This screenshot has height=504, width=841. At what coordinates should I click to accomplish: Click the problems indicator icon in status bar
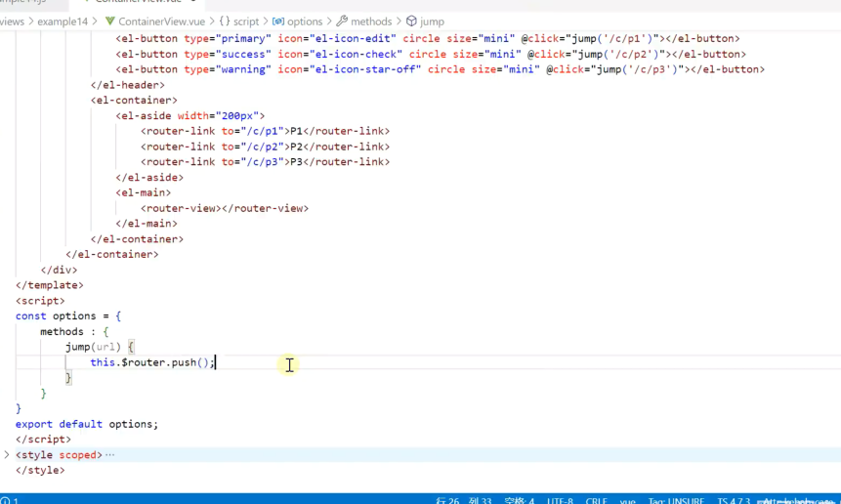6,500
